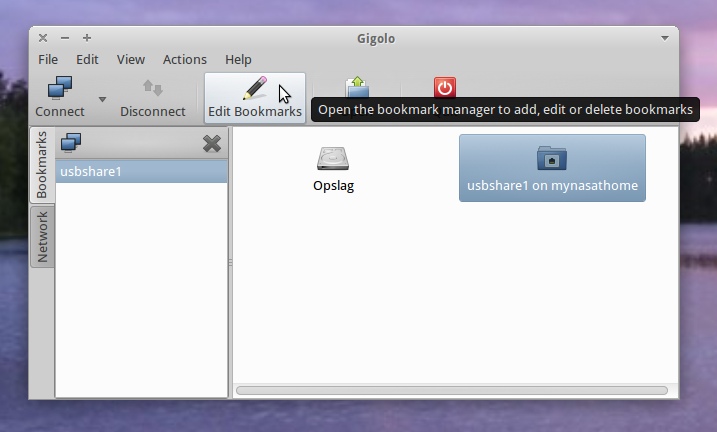This screenshot has height=432, width=717.
Task: Open the Actions menu
Action: coord(185,59)
